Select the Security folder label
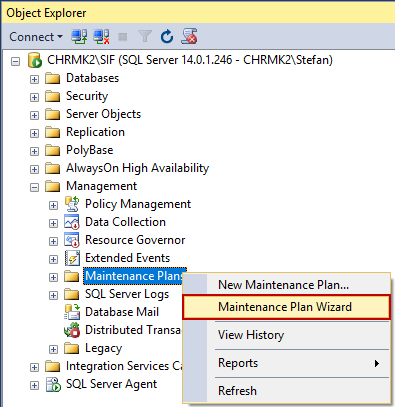The height and width of the screenshot is (407, 395). click(87, 96)
